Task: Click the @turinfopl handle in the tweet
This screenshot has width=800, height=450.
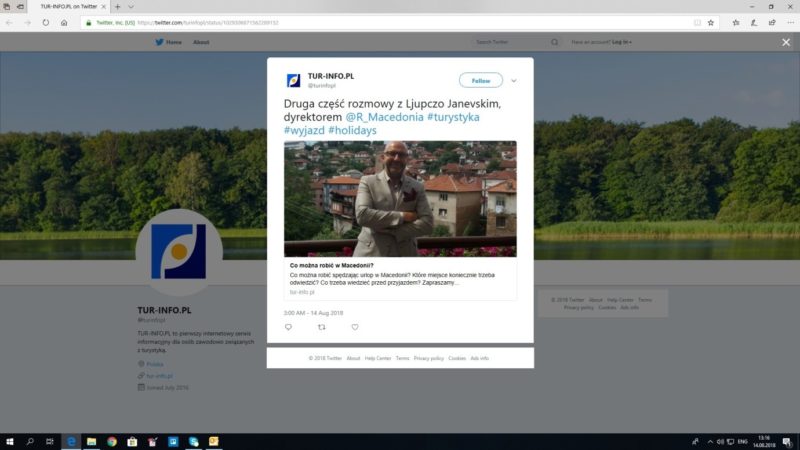Action: tap(321, 86)
